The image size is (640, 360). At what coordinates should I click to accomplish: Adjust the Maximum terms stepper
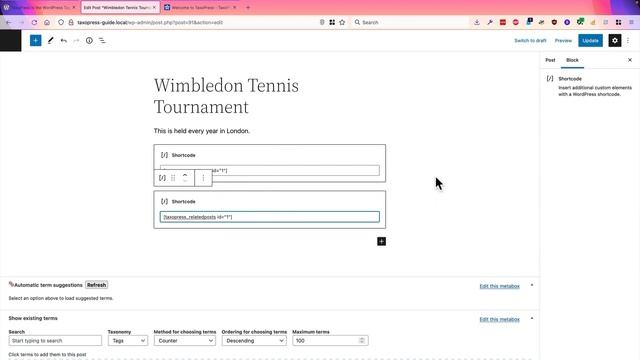pos(362,340)
